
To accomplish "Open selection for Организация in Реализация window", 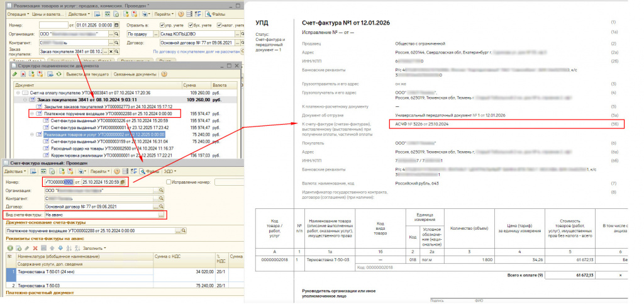I will [111, 34].
